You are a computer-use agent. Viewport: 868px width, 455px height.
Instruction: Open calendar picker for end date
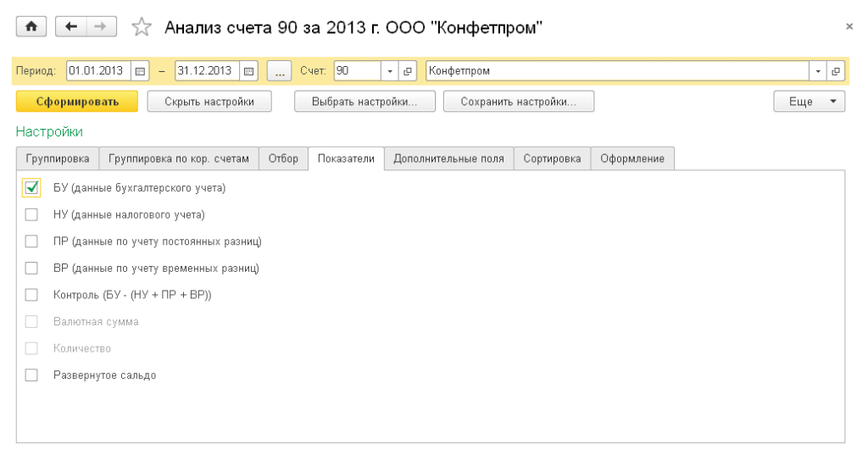tap(249, 71)
